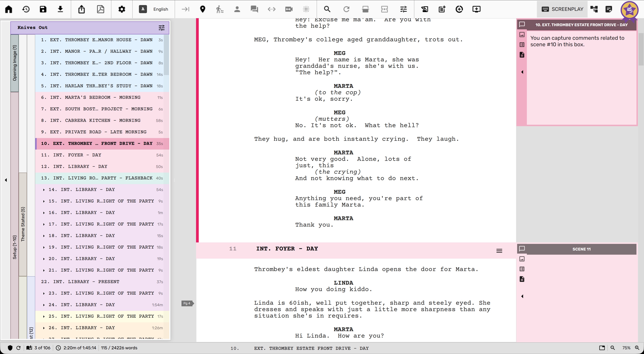This screenshot has height=354, width=644.
Task: Click the save disk icon
Action: [x=43, y=9]
